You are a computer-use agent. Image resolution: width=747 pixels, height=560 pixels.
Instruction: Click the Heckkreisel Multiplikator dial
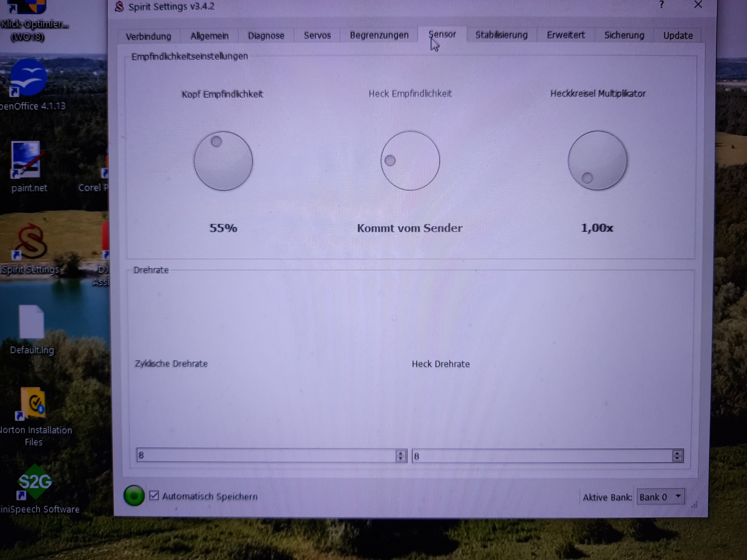[x=597, y=160]
